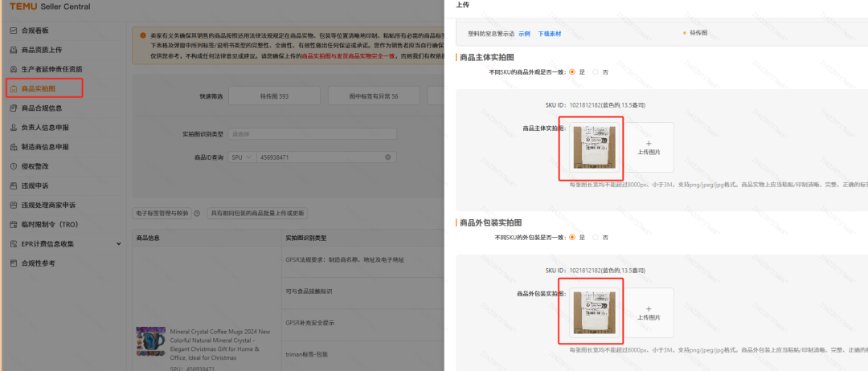Expand EPR计费信息收集 chevron arrow
This screenshot has width=868, height=371.
(118, 243)
